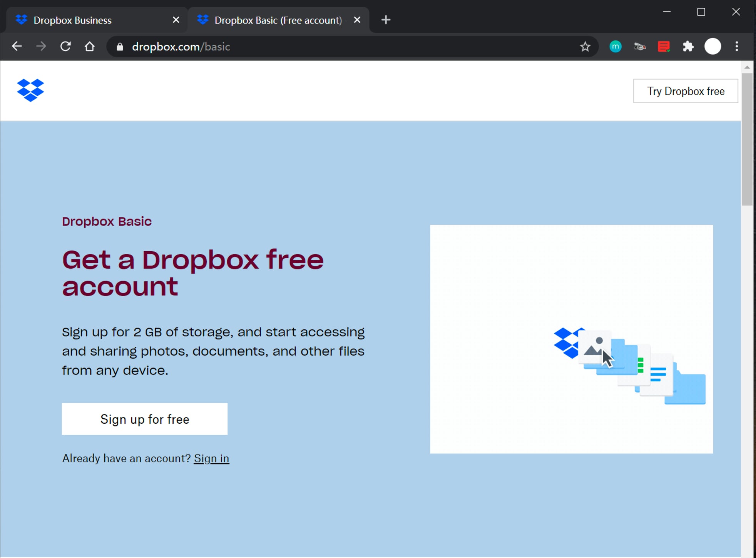
Task: Bookmark this page with the star icon
Action: 585,47
